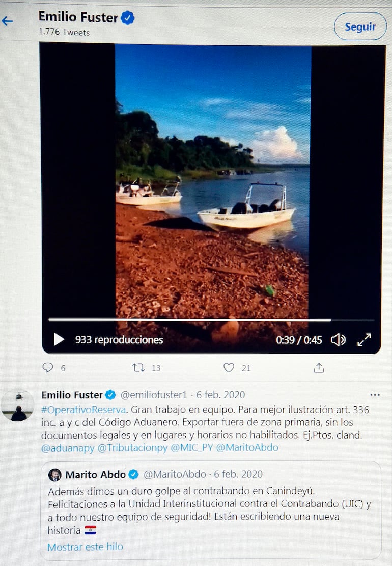The image size is (392, 566).
Task: Play the video
Action: 59,339
